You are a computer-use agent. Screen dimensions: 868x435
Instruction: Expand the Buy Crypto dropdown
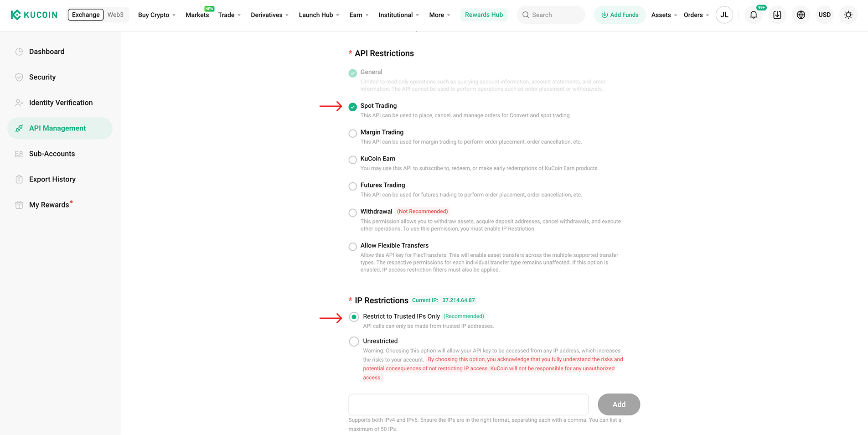tap(157, 15)
